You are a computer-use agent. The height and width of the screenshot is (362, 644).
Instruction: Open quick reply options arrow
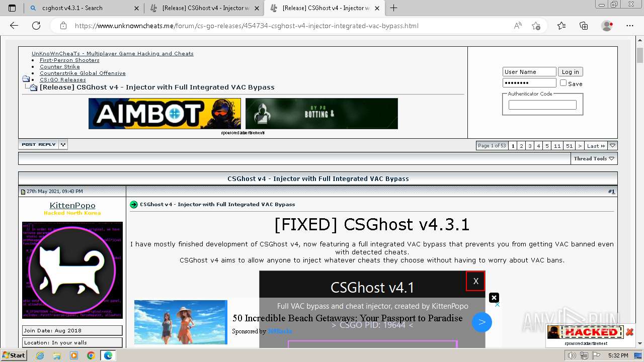63,144
